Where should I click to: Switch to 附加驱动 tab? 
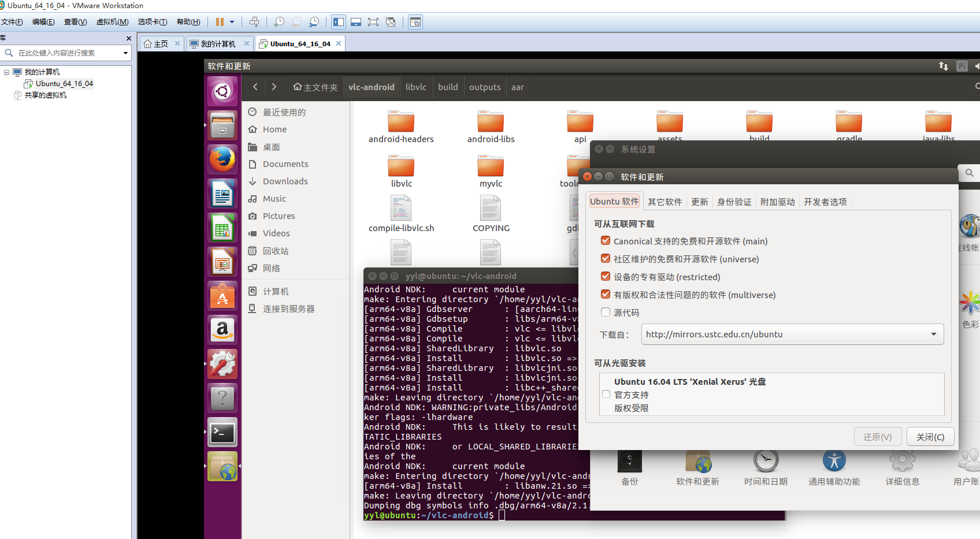pyautogui.click(x=777, y=202)
